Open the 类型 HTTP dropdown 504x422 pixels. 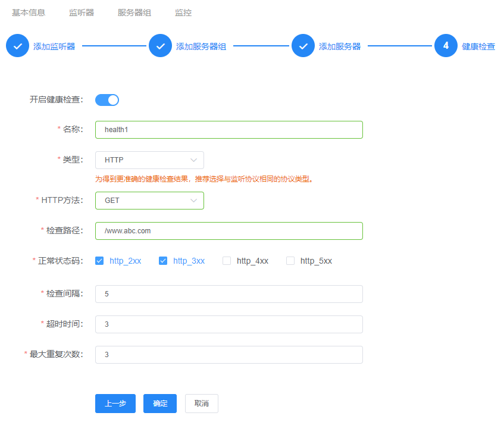pos(149,160)
